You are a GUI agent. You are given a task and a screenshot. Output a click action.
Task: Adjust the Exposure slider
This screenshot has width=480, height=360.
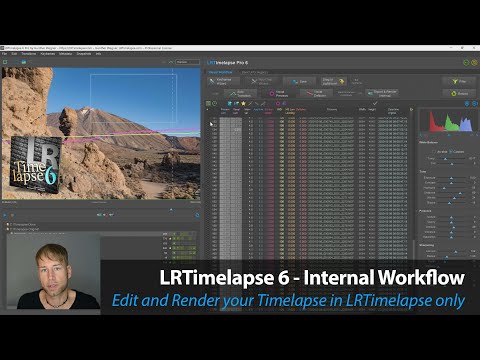tap(452, 178)
